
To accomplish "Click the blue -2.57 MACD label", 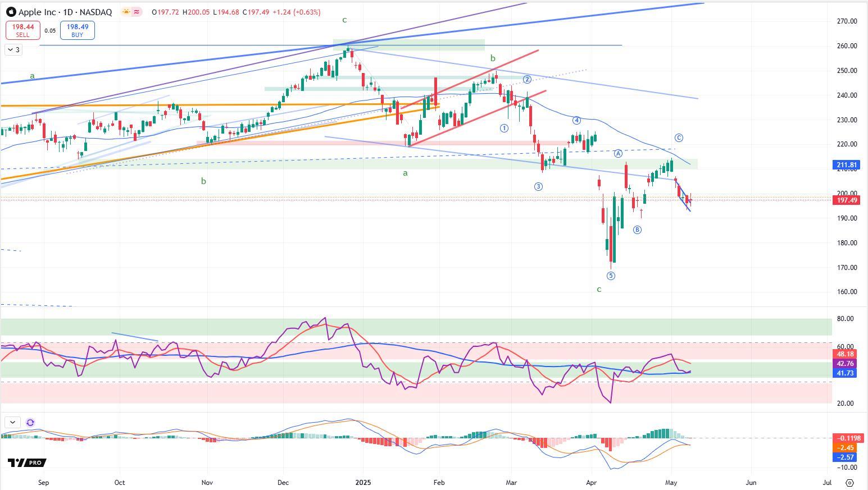I will pos(845,457).
